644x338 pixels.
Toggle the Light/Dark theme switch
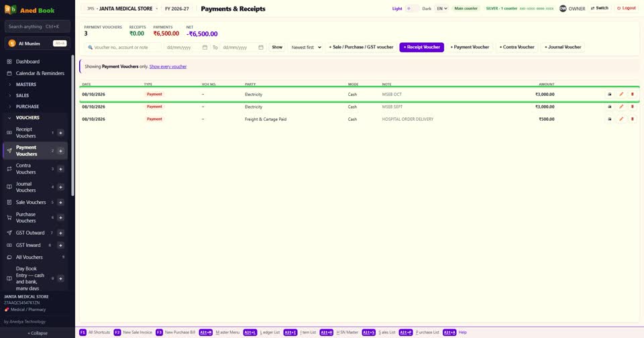click(x=412, y=9)
